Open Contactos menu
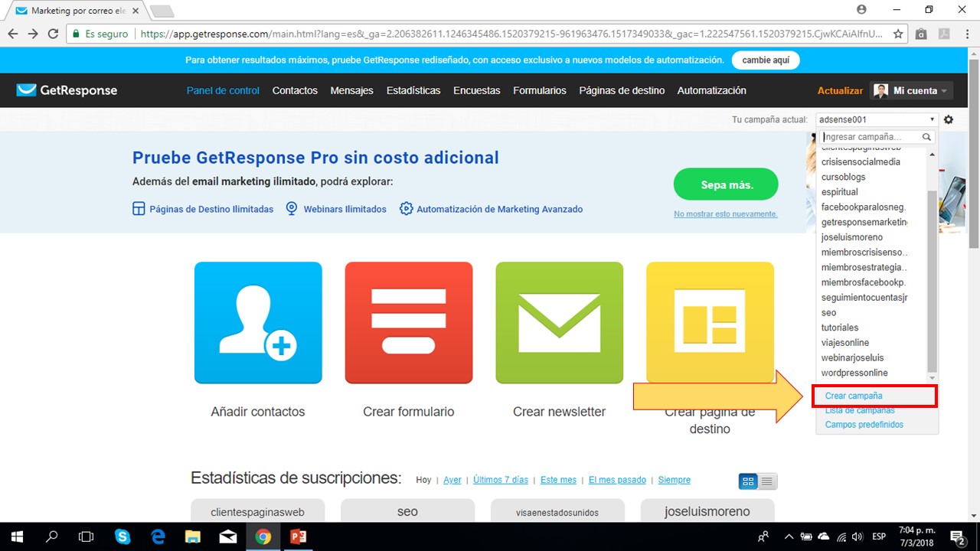980x551 pixels. coord(295,90)
